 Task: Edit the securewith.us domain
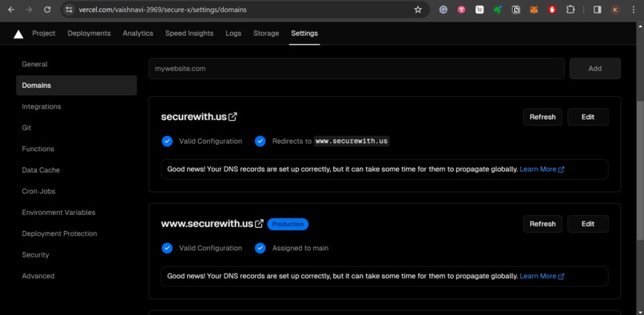click(x=588, y=117)
